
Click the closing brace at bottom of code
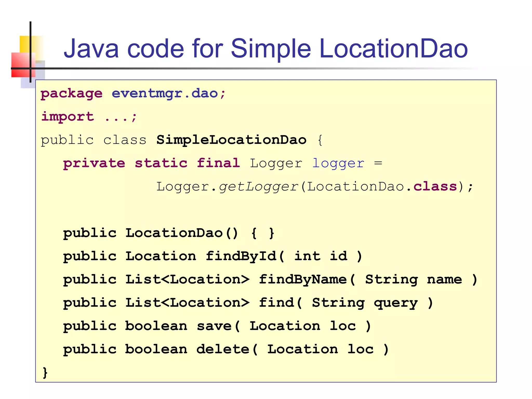[45, 372]
